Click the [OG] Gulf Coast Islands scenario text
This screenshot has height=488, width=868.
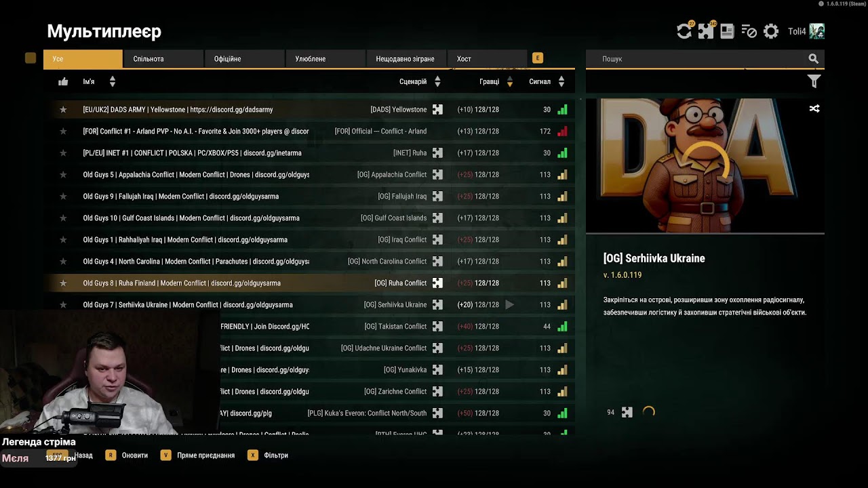(394, 218)
